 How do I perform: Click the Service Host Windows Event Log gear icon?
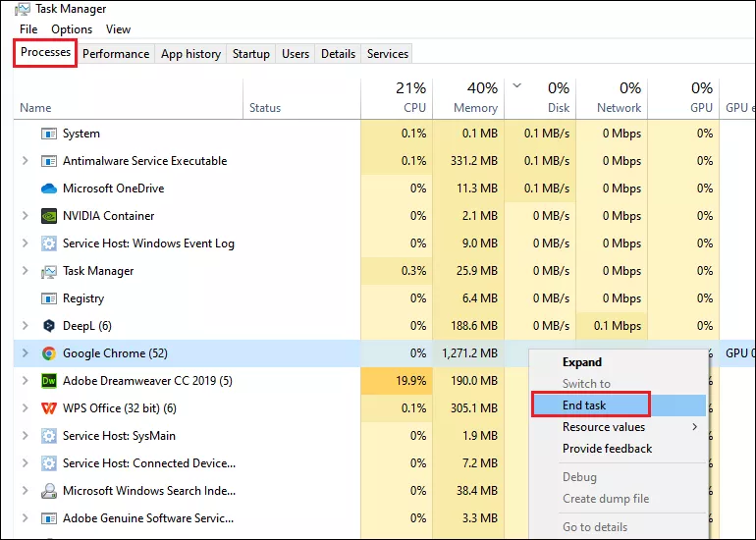49,243
